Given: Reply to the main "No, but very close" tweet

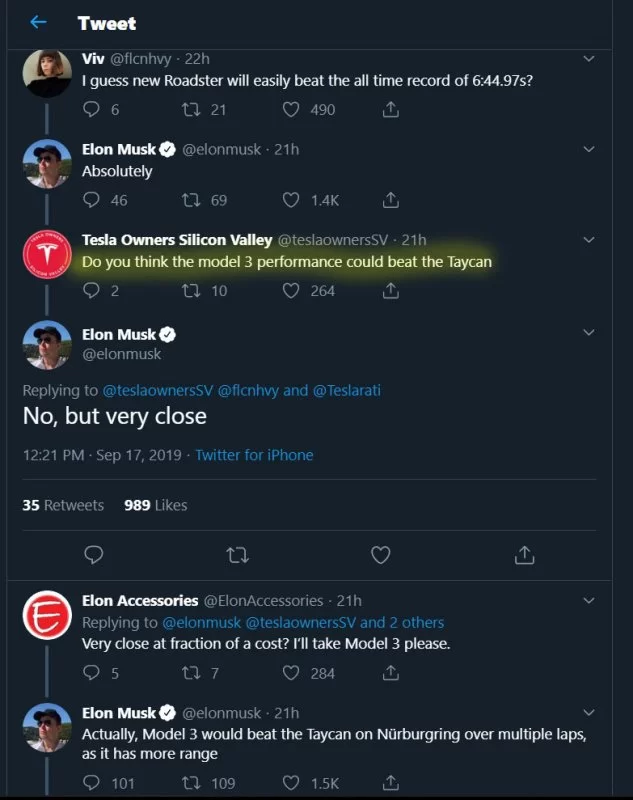Looking at the screenshot, I should 94,553.
